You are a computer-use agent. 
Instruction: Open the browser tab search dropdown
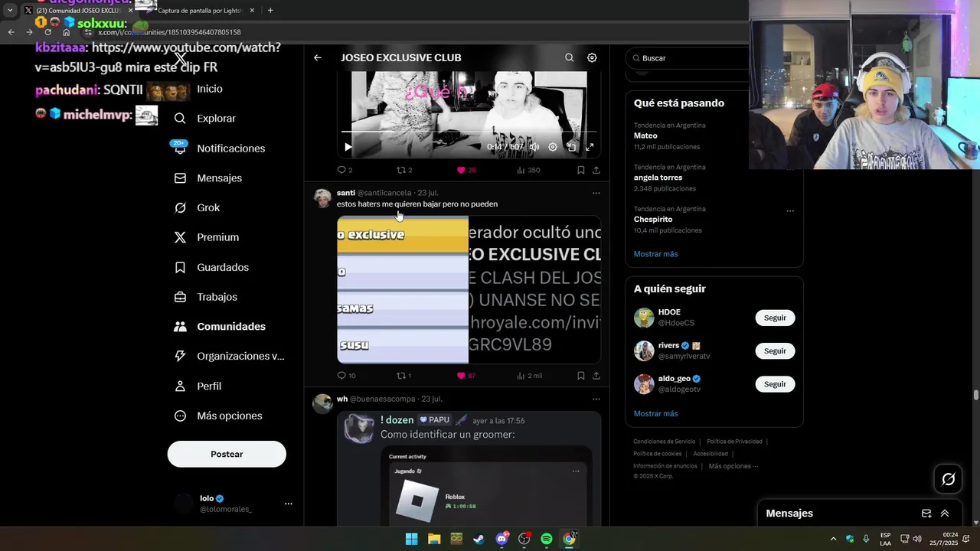[10, 11]
